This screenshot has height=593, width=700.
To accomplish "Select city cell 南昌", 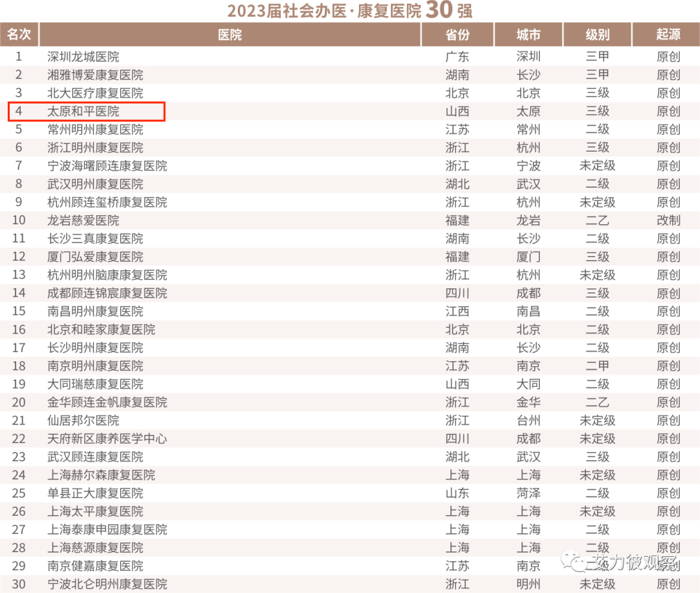I will tap(529, 311).
